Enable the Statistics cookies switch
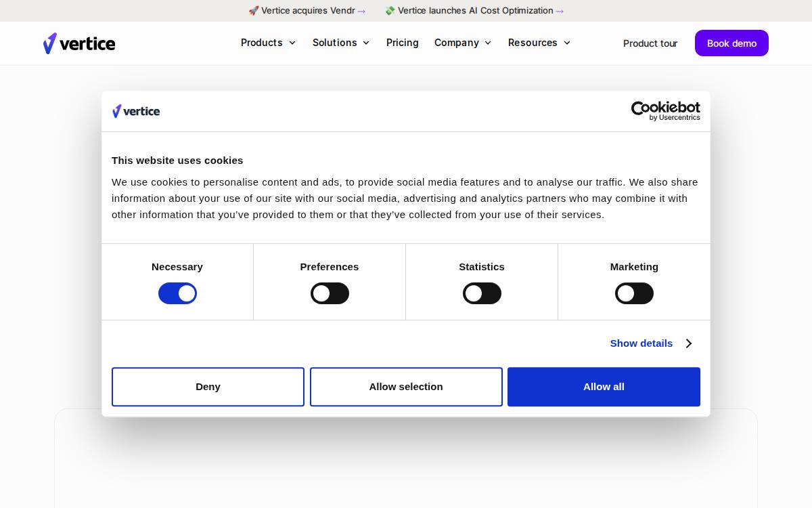The width and height of the screenshot is (812, 508). point(482,293)
